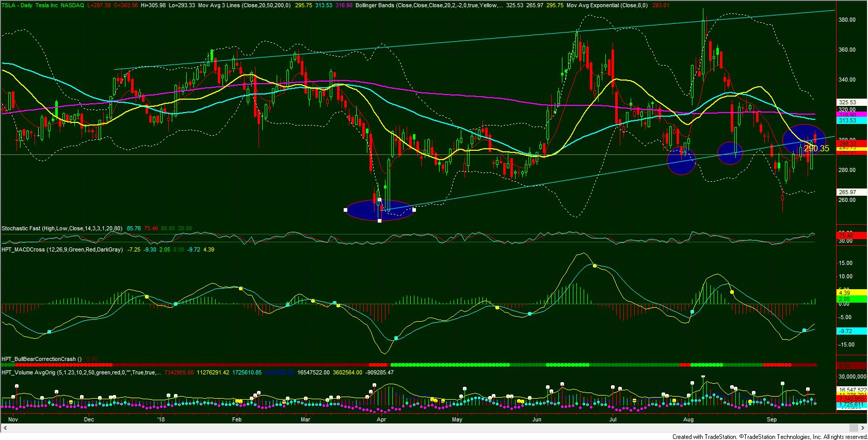This screenshot has width=868, height=440.
Task: Click the 'Jul' date axis label
Action: [613, 419]
